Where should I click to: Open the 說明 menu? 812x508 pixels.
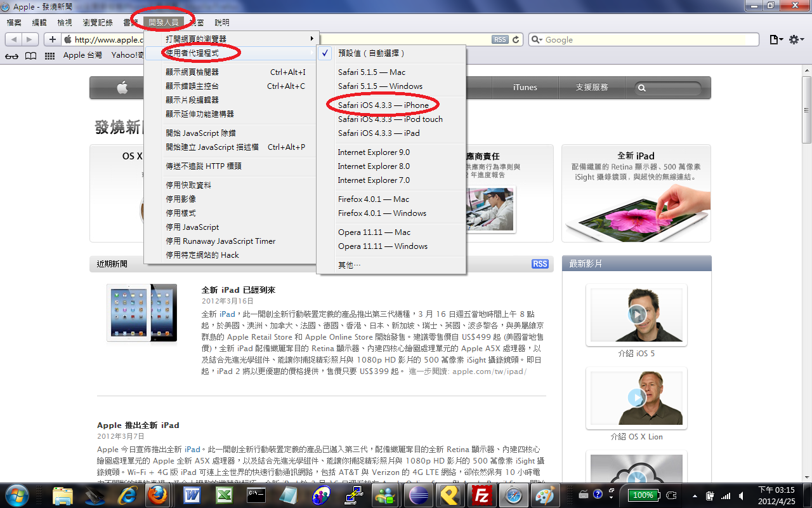222,23
